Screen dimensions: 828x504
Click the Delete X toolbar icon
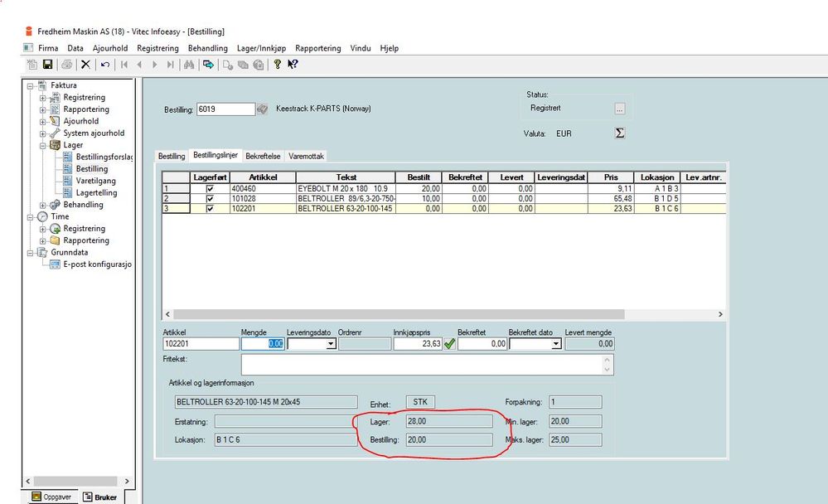[x=85, y=65]
